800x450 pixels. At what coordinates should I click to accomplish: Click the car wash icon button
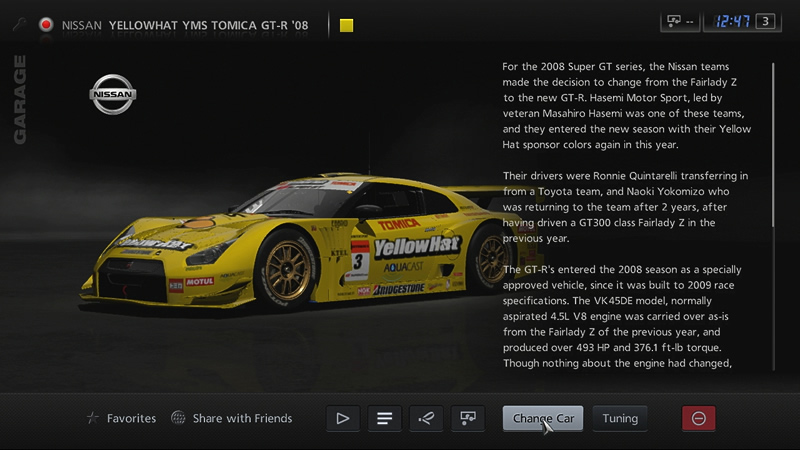click(x=424, y=418)
